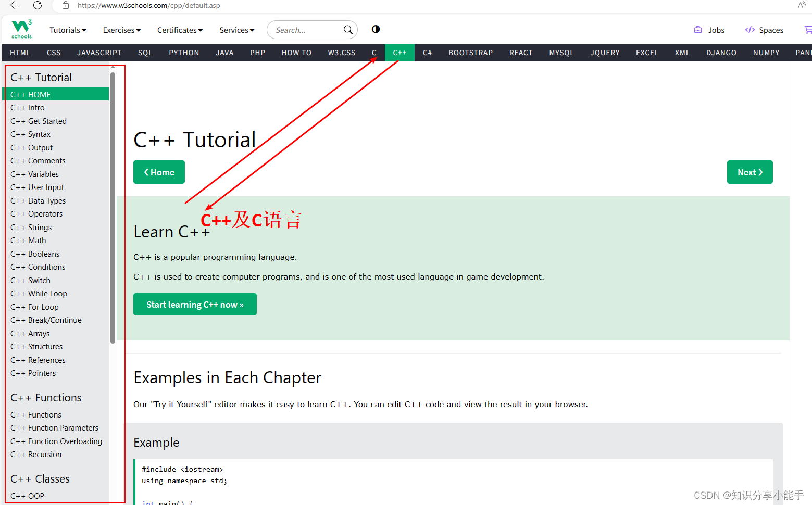Screen dimensions: 812x505
Task: Open C++ Math sidebar link
Action: tap(56, 241)
